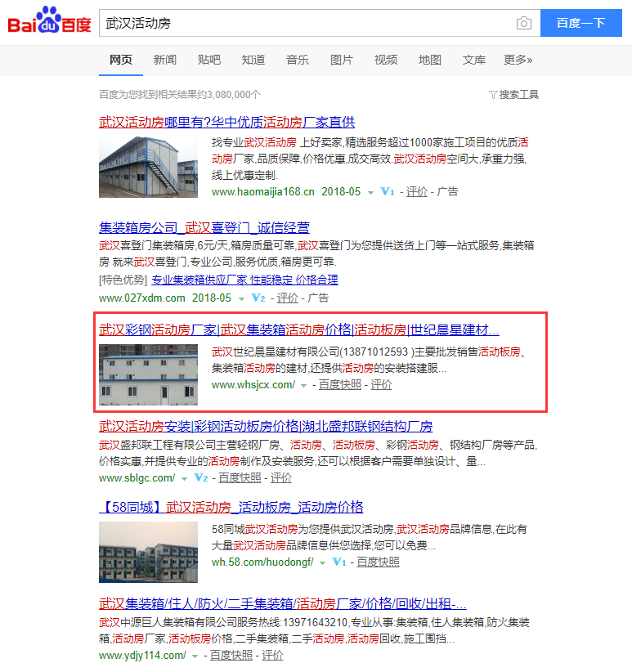
Task: Open white building thumbnail of whsjcx result
Action: click(148, 375)
